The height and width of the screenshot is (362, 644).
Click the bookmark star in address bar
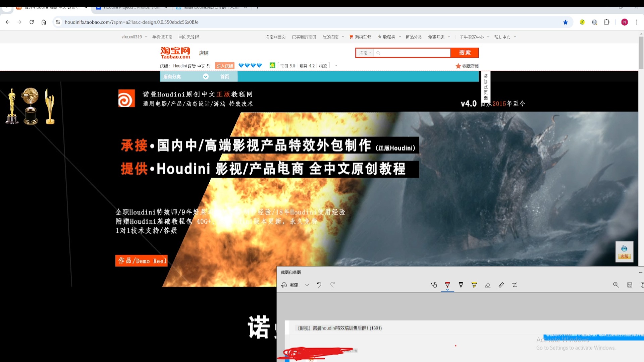[566, 22]
